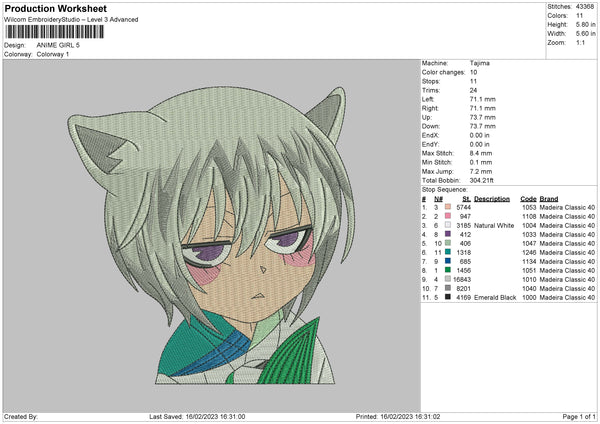Click thread code '1000' in the table
Viewport: 600px width, 424px height.
(529, 297)
